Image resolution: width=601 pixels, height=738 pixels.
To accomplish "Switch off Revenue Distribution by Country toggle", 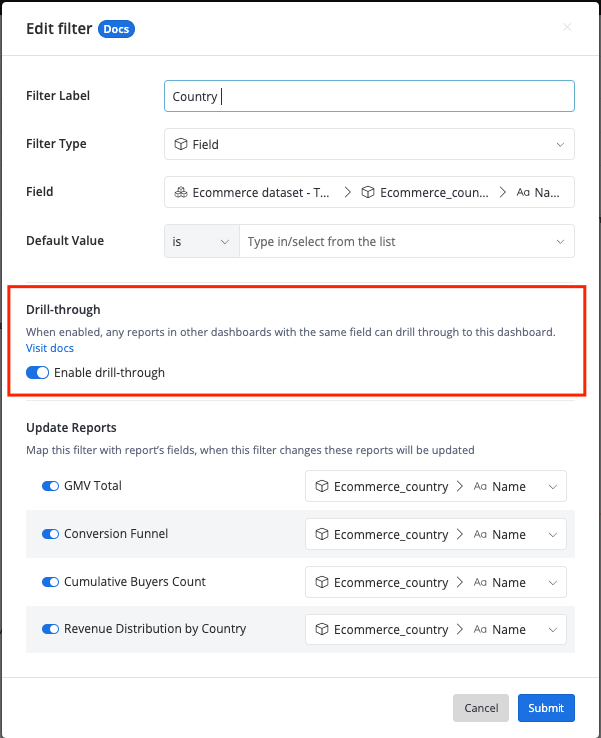I will coord(50,629).
